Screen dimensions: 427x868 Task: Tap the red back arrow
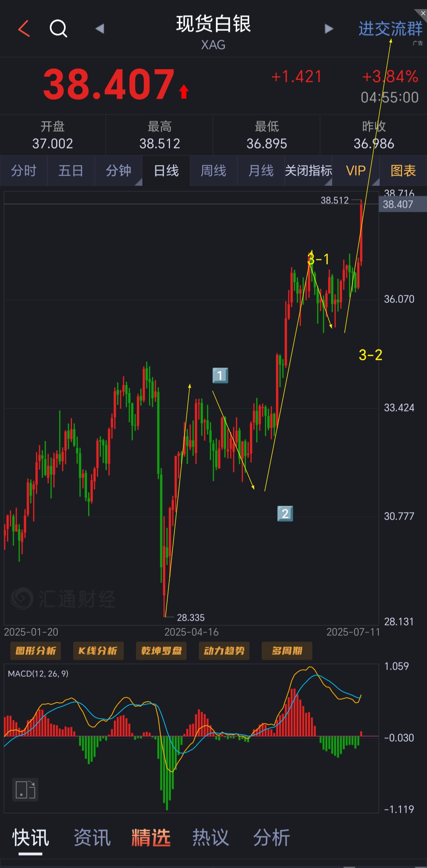click(24, 28)
